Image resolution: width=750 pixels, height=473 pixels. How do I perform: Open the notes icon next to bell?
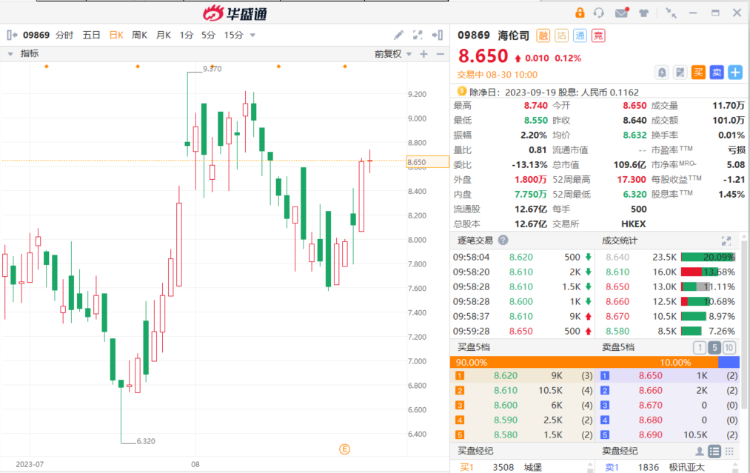[680, 73]
